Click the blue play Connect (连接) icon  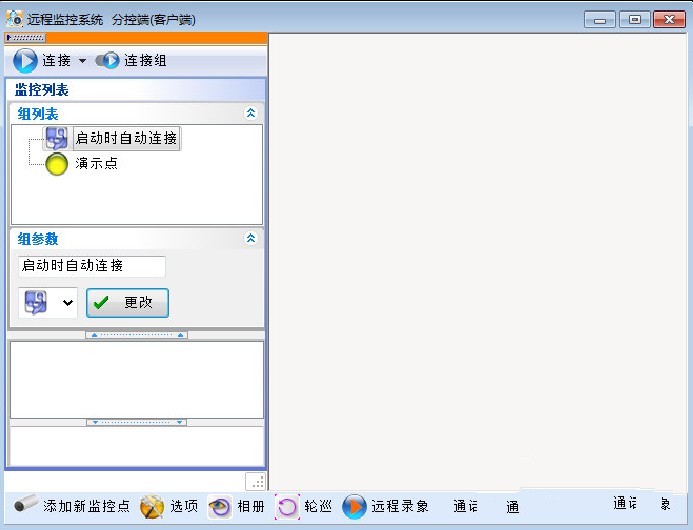click(25, 61)
